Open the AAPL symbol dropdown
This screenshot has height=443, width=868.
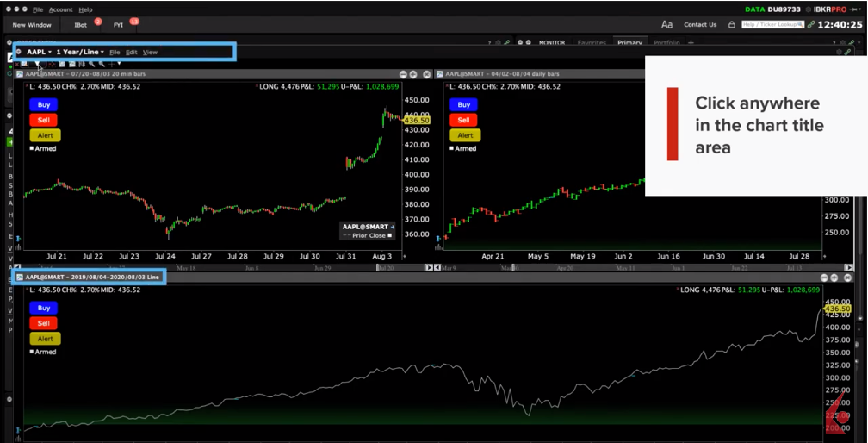tap(39, 53)
